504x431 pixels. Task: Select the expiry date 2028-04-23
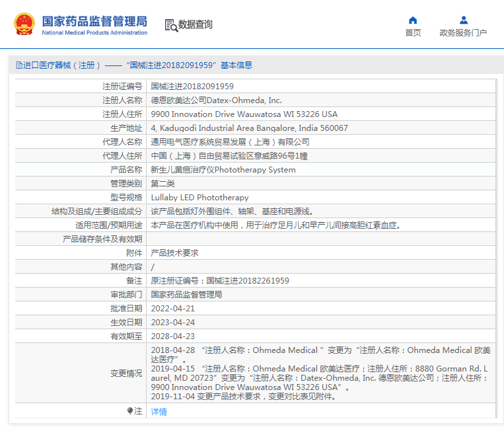point(173,336)
